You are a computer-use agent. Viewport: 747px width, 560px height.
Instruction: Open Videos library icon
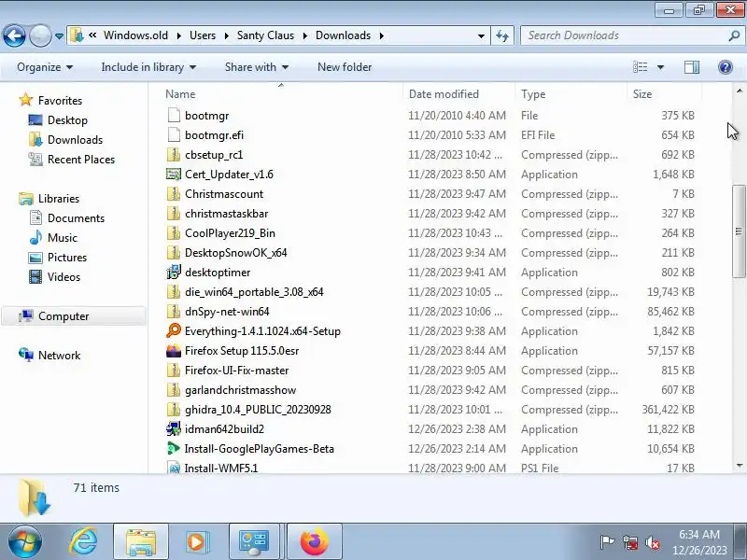(x=35, y=276)
